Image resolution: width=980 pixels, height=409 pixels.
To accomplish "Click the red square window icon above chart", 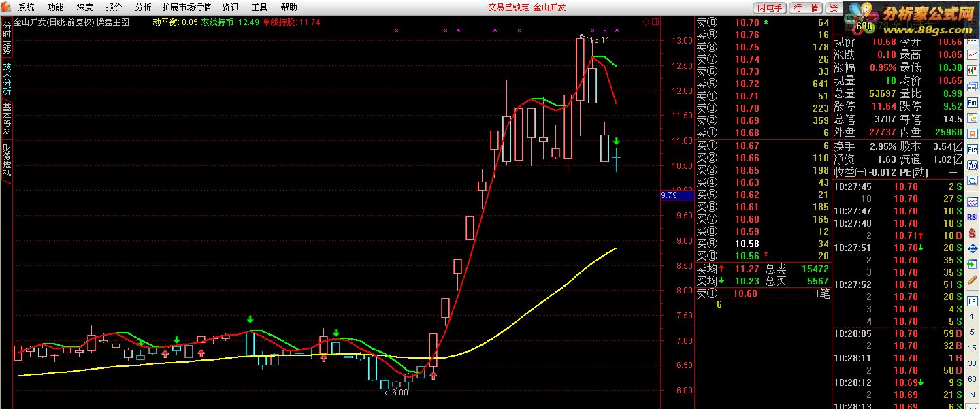I will (655, 22).
